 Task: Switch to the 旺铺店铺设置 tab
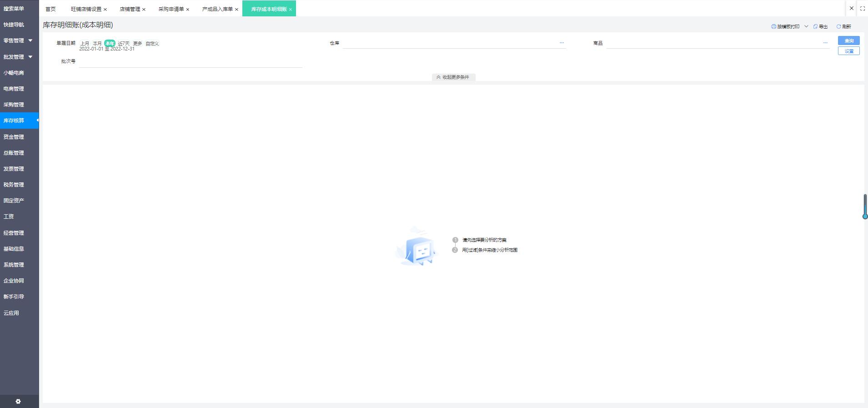(x=86, y=9)
